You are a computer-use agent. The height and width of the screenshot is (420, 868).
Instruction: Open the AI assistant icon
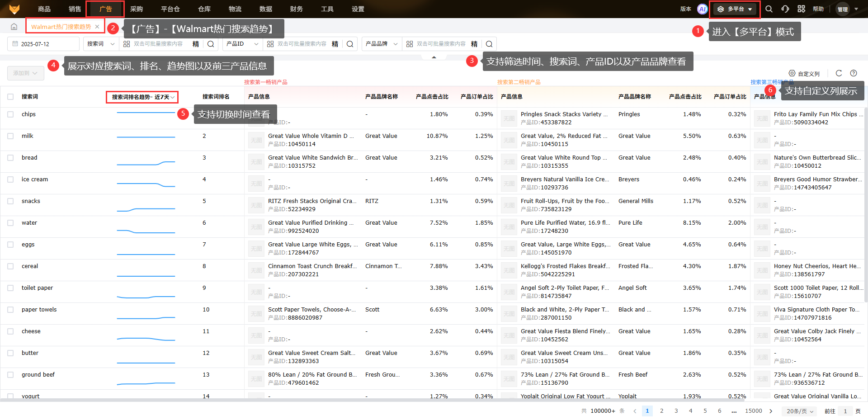702,9
